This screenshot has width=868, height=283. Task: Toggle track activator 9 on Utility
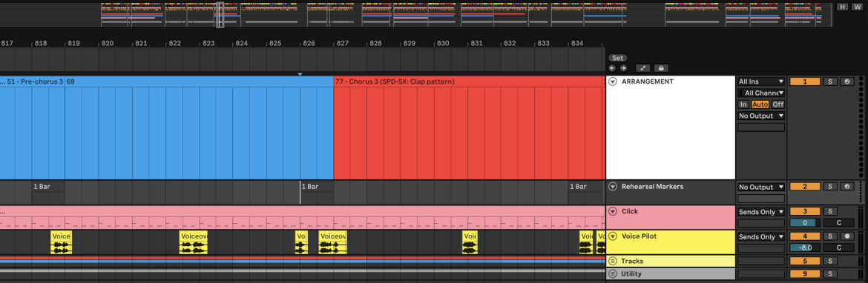804,273
